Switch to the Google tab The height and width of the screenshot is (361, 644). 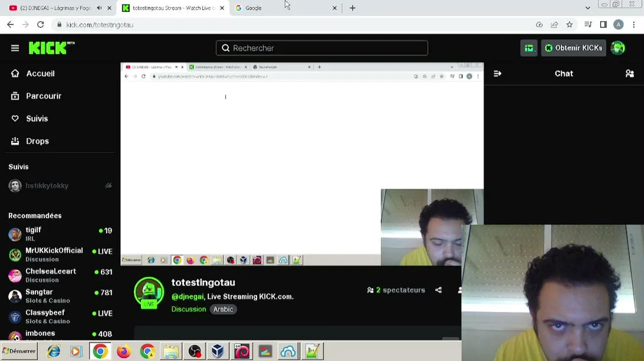pyautogui.click(x=286, y=8)
